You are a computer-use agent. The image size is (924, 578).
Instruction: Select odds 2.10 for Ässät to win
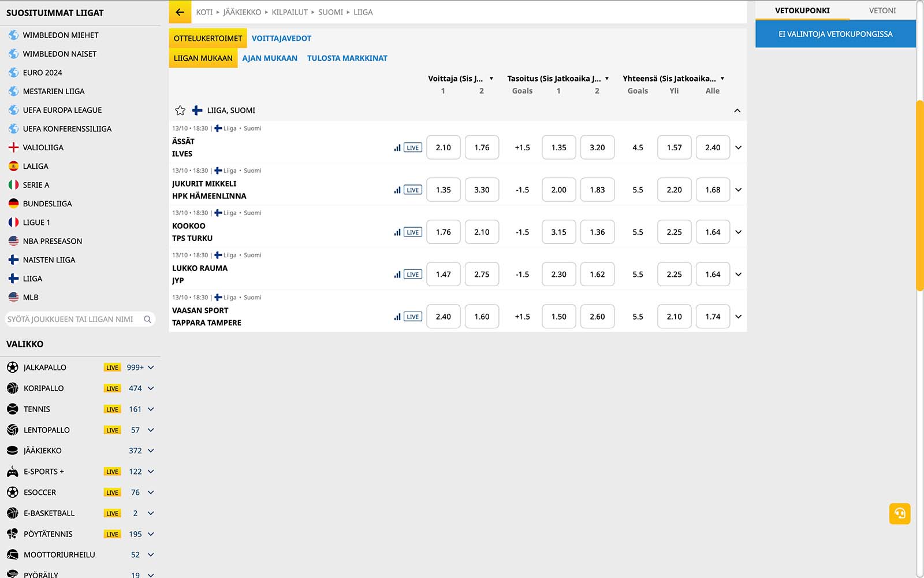pyautogui.click(x=443, y=147)
